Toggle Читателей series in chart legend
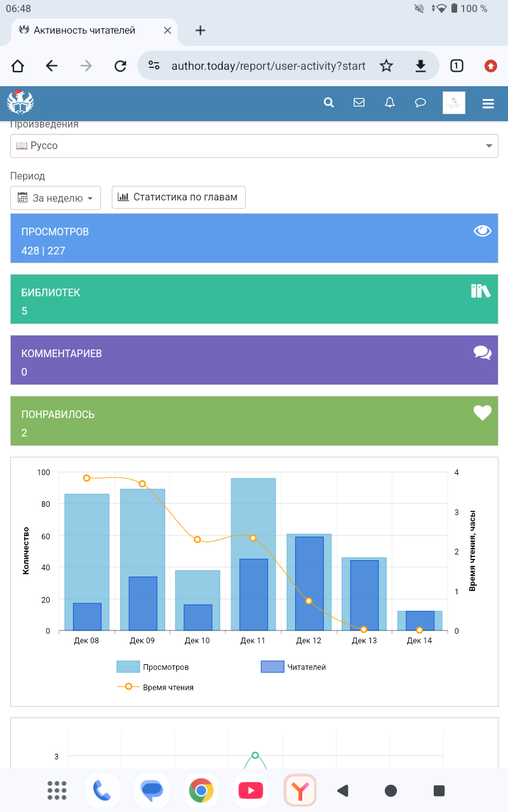 click(x=293, y=667)
